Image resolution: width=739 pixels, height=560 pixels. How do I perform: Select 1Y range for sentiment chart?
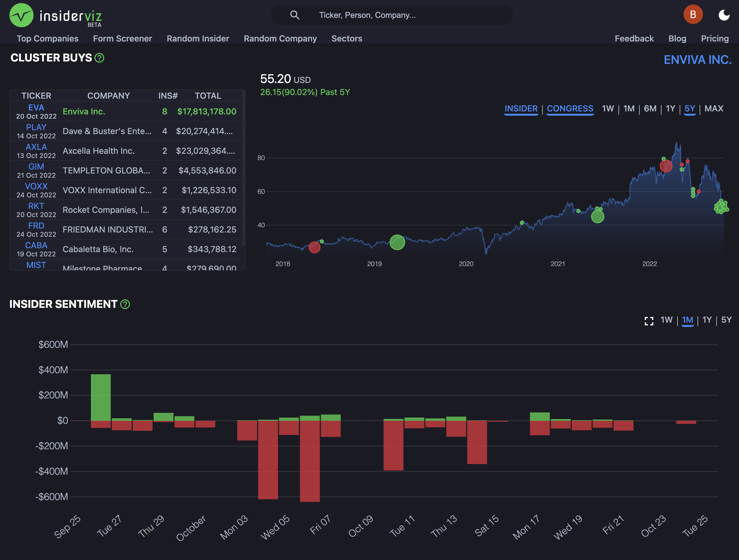707,320
